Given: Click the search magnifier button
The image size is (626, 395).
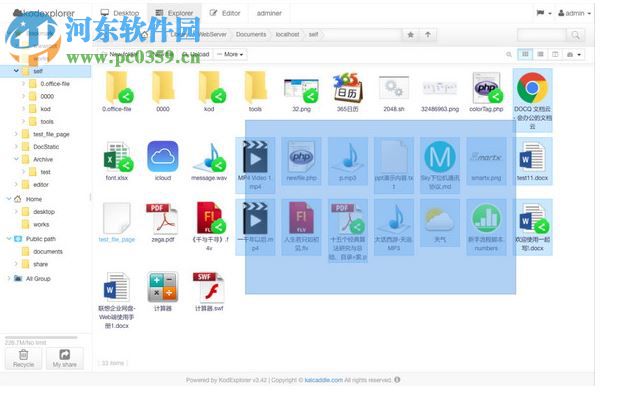Looking at the screenshot, I should point(575,35).
